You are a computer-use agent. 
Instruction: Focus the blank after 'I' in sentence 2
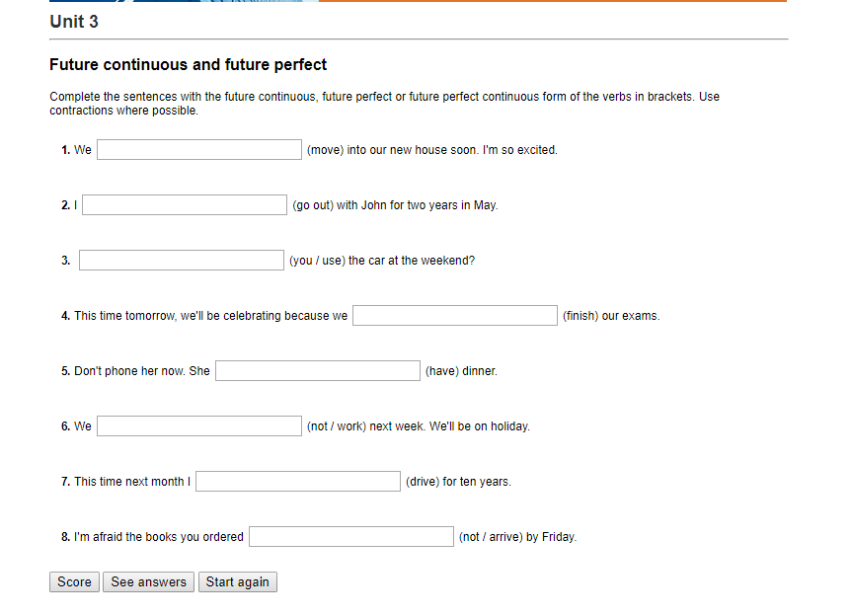point(184,204)
